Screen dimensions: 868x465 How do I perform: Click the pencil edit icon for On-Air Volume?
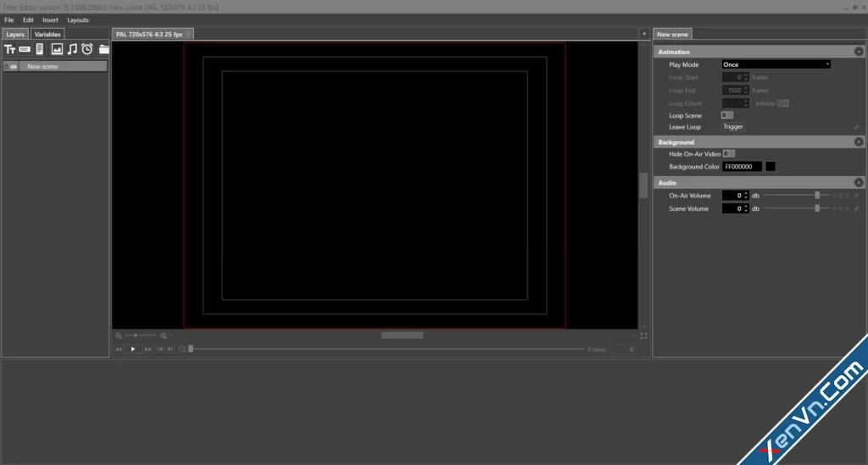pos(856,196)
